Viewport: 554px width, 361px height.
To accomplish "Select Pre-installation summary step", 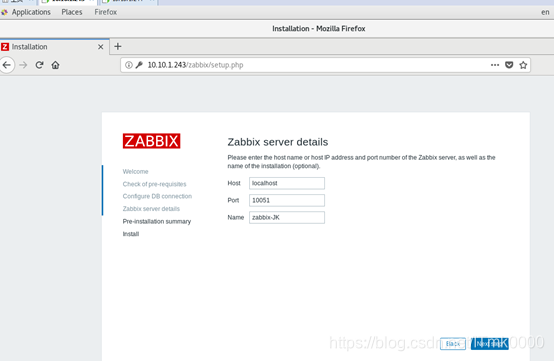I will 157,221.
